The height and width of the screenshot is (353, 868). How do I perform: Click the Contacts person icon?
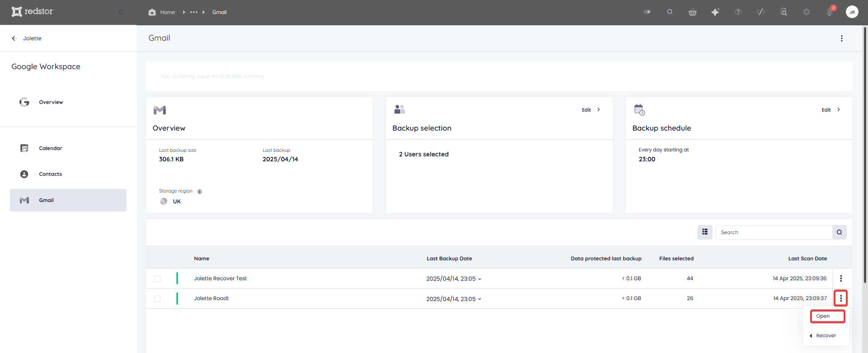pos(24,174)
